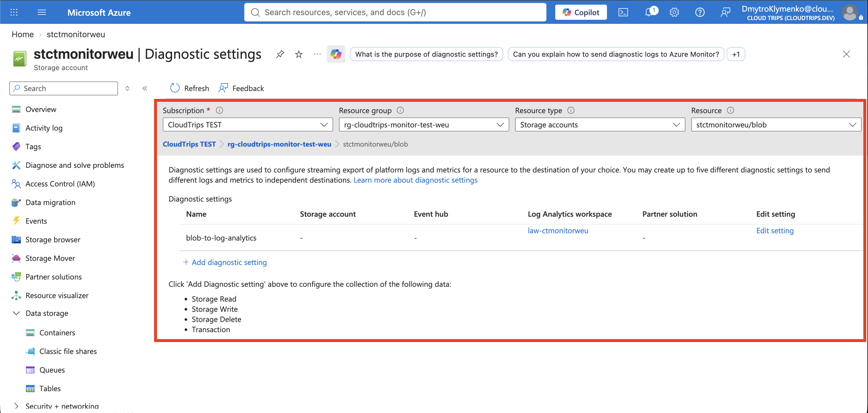
Task: Open the Resource dropdown showing stctmonitorweu/blob
Action: point(776,125)
